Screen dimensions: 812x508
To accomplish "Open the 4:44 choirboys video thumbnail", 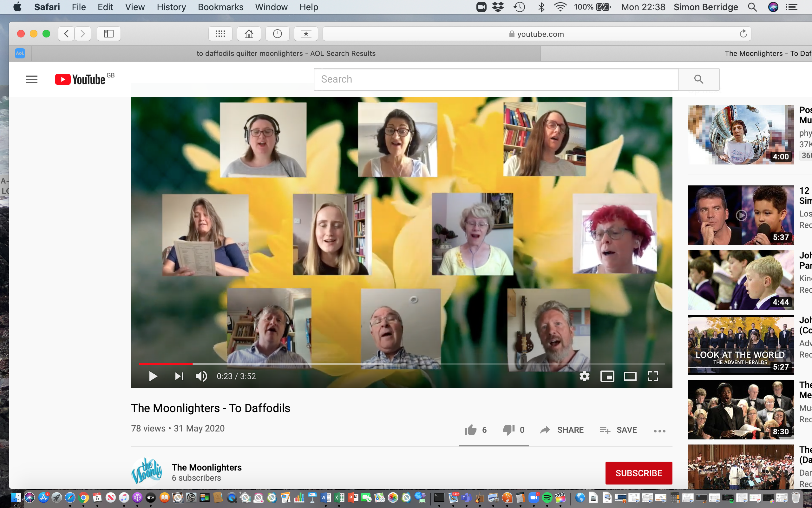I will coord(741,280).
